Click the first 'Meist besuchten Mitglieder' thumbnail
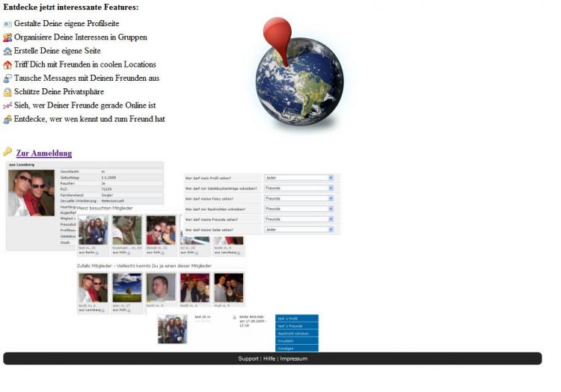 (93, 230)
